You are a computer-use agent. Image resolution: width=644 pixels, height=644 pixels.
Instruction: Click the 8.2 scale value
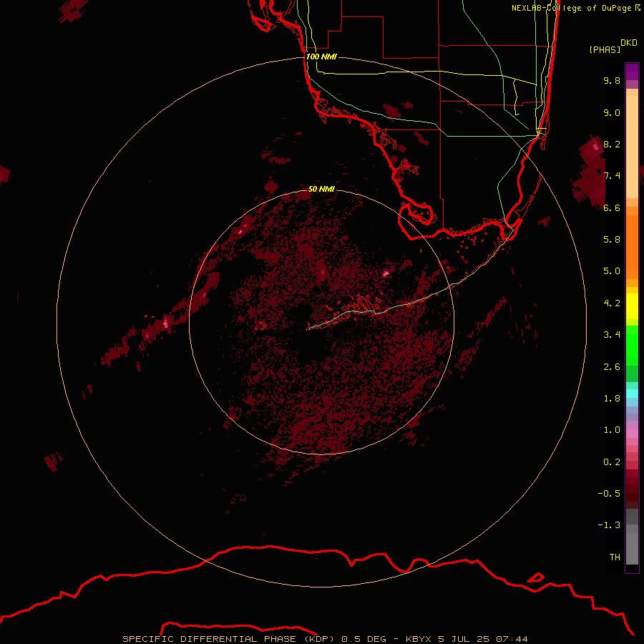pyautogui.click(x=612, y=144)
